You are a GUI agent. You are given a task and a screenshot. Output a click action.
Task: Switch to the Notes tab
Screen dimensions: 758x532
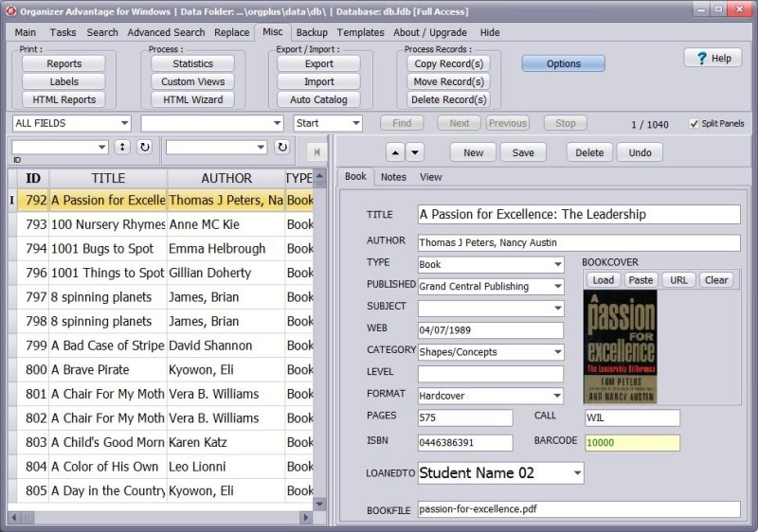pos(393,177)
